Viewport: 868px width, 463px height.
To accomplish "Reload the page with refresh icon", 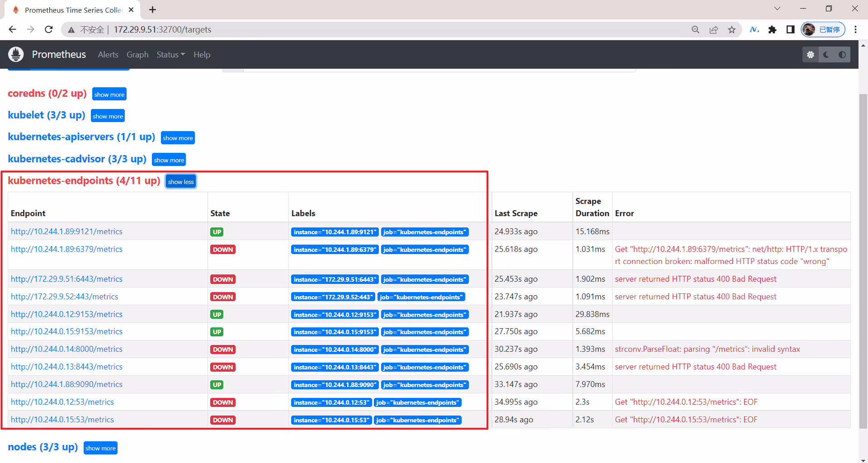I will 49,29.
